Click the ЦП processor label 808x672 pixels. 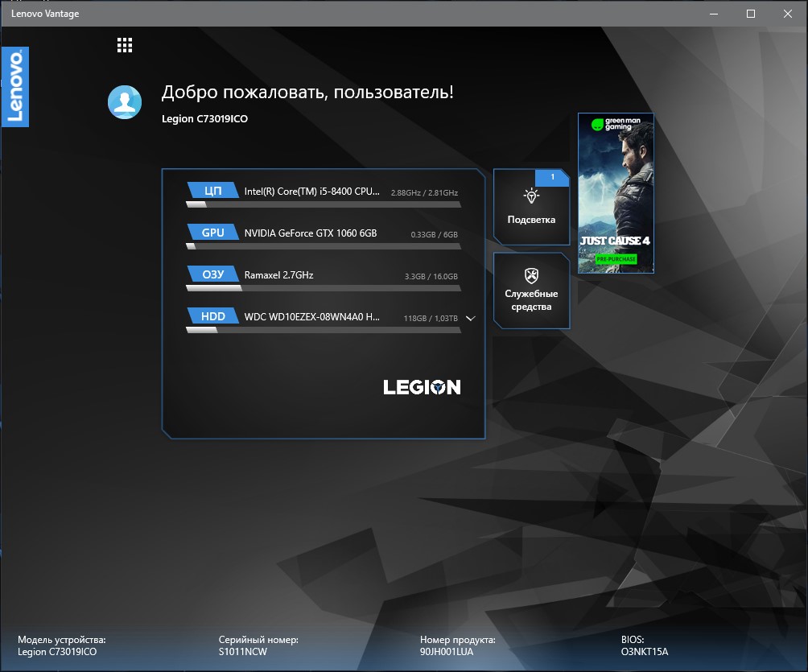click(212, 191)
